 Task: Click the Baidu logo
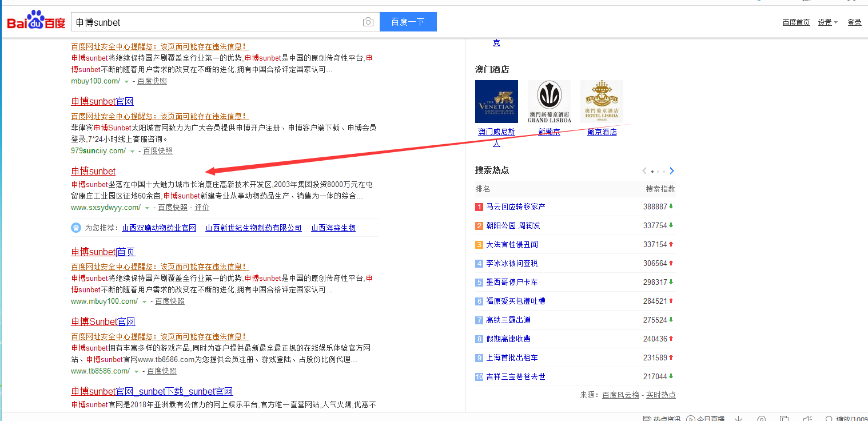pos(36,21)
